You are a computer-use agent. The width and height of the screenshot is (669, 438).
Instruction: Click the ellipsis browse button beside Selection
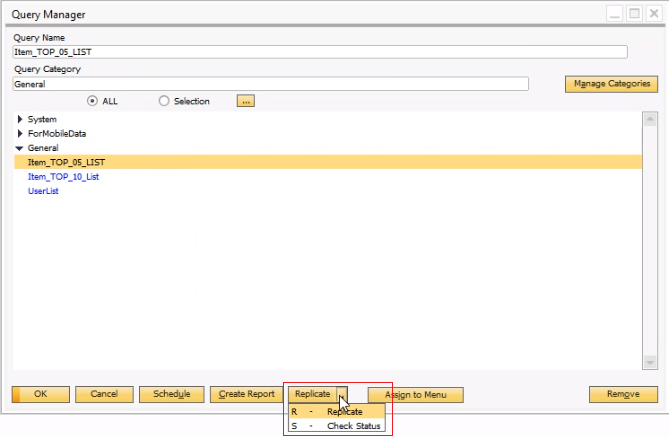pyautogui.click(x=246, y=101)
